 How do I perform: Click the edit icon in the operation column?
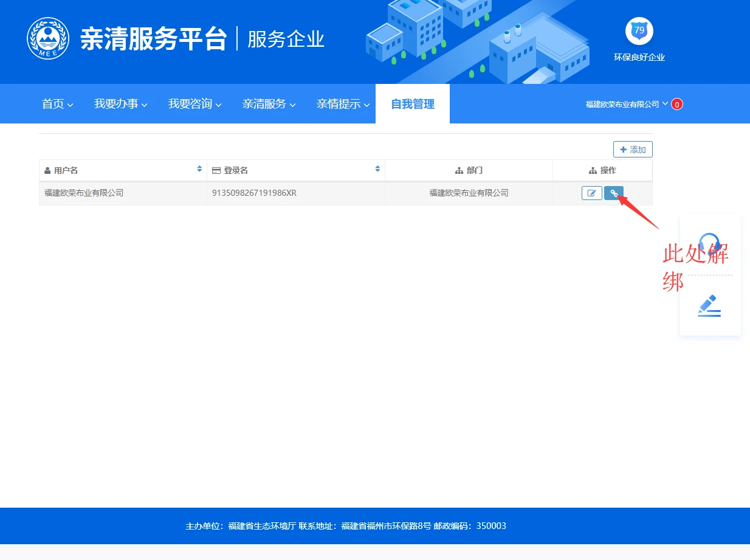(x=591, y=193)
